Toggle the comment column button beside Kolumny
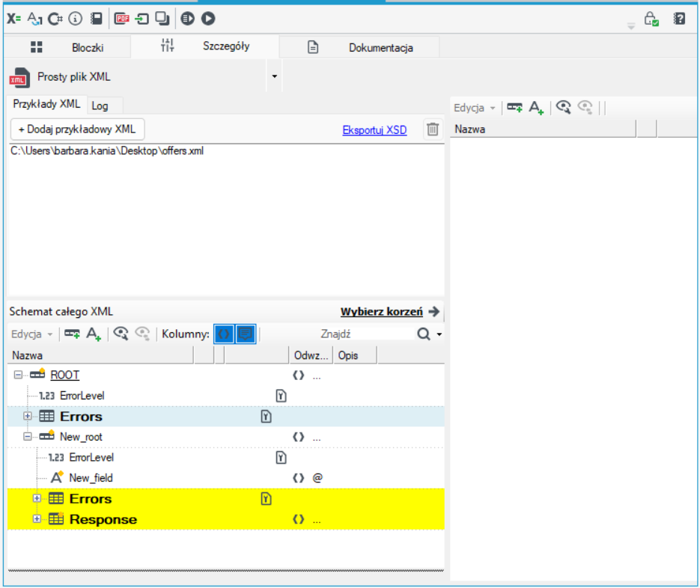 tap(246, 334)
